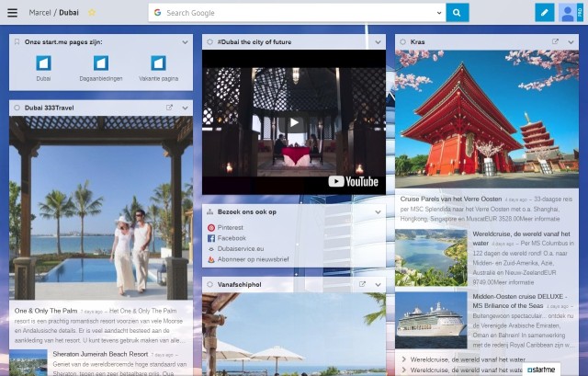Open the Facebook link
This screenshot has height=376, width=588.
click(x=232, y=238)
